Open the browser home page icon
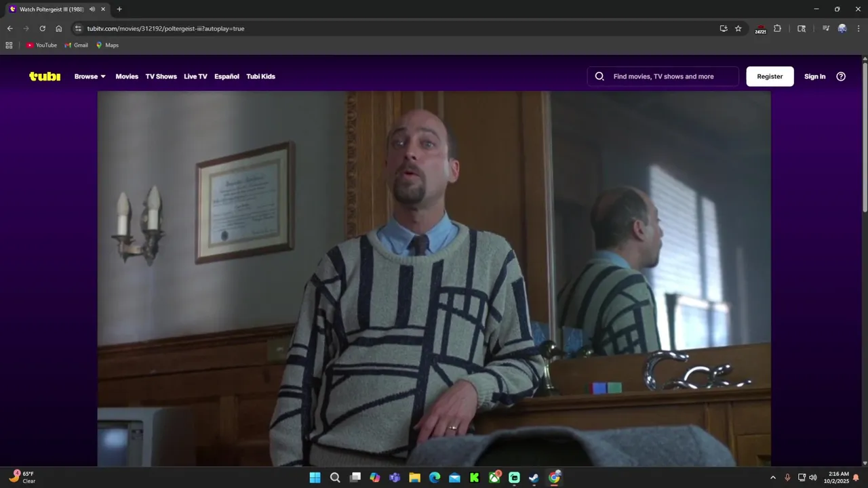Viewport: 868px width, 488px height. 58,28
